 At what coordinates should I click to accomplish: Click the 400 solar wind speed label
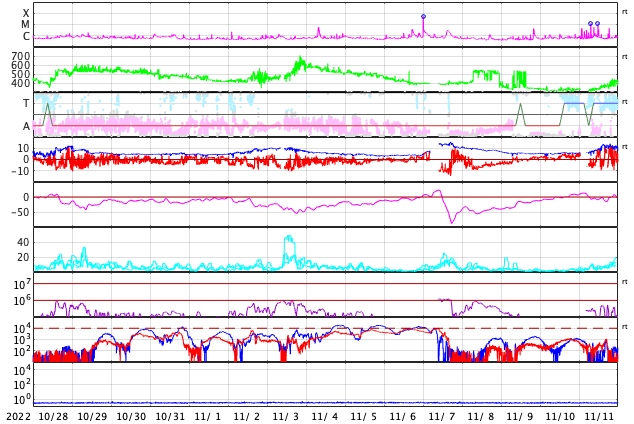point(21,83)
